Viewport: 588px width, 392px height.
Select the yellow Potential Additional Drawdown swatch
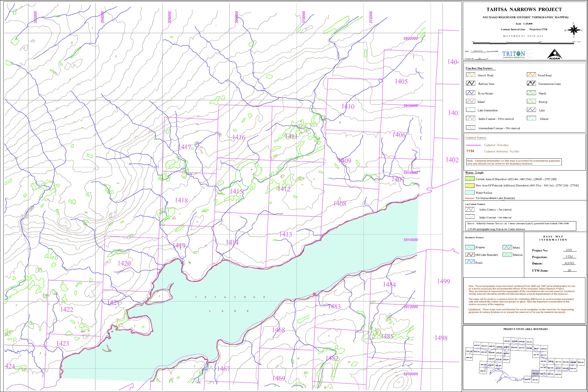(469, 185)
